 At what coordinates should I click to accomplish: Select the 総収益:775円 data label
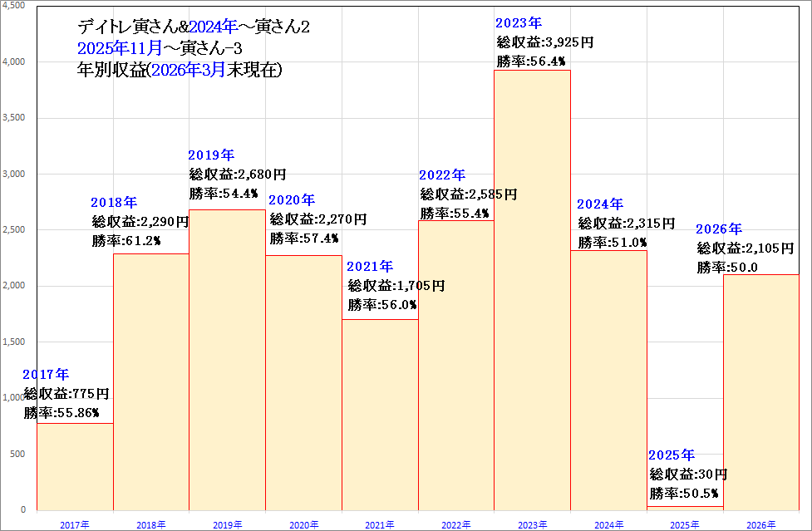[x=66, y=394]
